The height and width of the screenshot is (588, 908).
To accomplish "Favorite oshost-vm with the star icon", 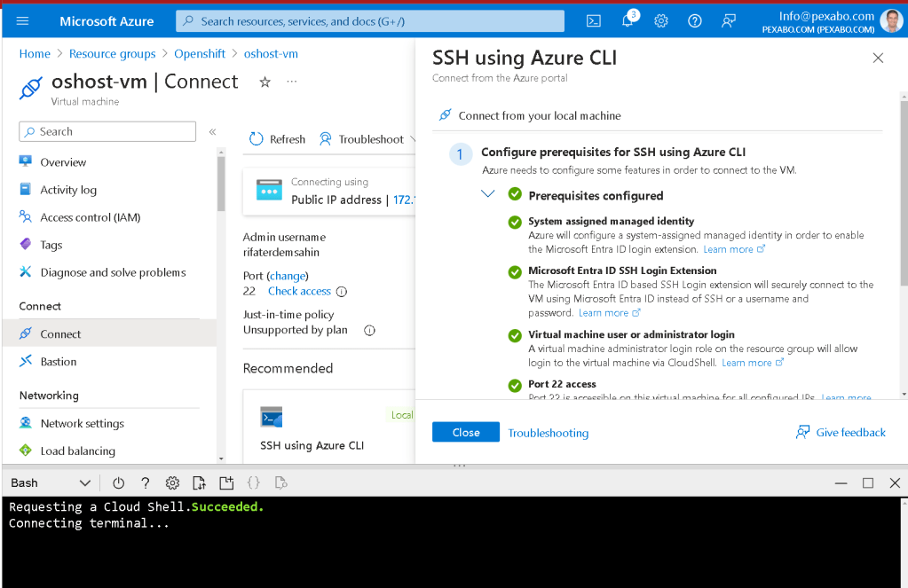I will click(x=265, y=82).
